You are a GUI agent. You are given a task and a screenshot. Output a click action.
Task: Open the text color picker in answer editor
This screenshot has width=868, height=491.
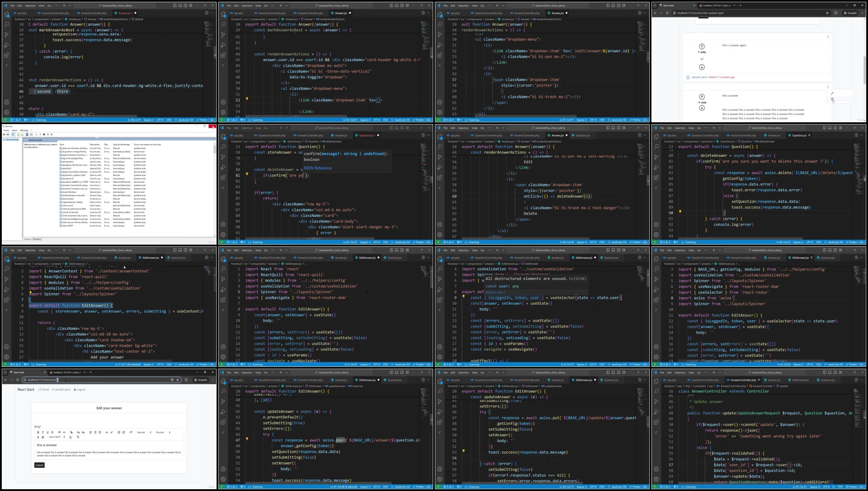coord(38,437)
